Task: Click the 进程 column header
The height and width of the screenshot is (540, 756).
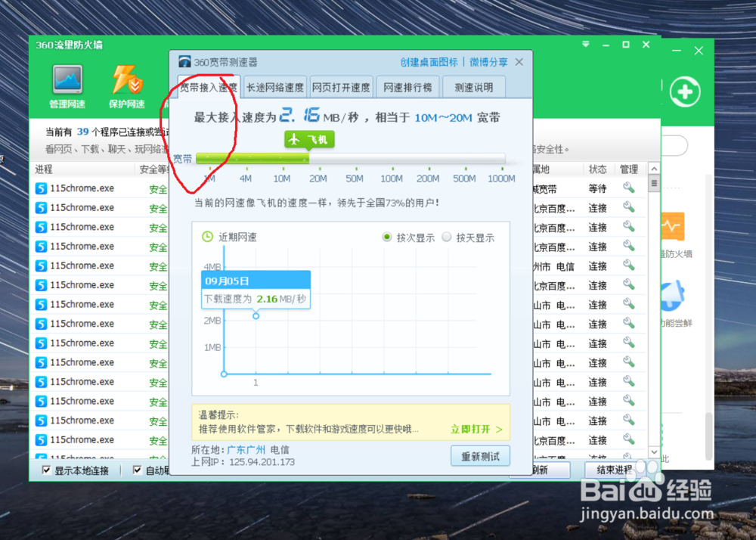Action: click(x=44, y=169)
